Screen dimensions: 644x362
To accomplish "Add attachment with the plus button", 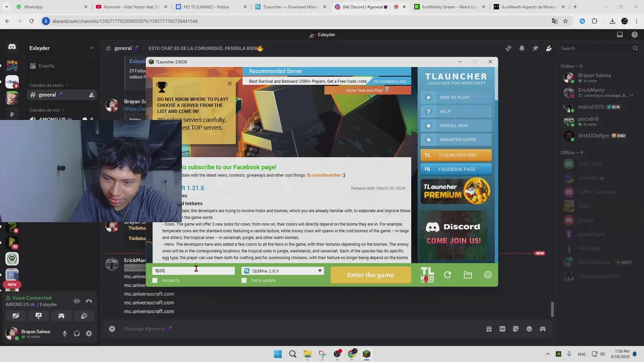I will coord(112,329).
